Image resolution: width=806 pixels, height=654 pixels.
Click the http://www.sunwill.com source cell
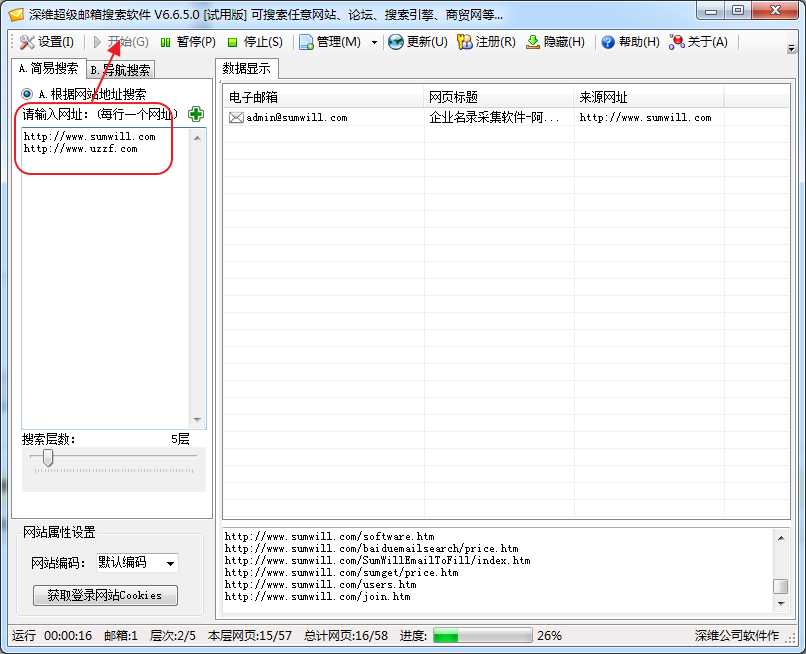tap(646, 117)
